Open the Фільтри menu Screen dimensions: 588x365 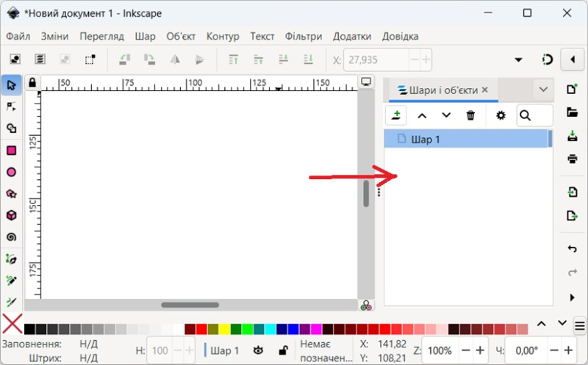304,36
